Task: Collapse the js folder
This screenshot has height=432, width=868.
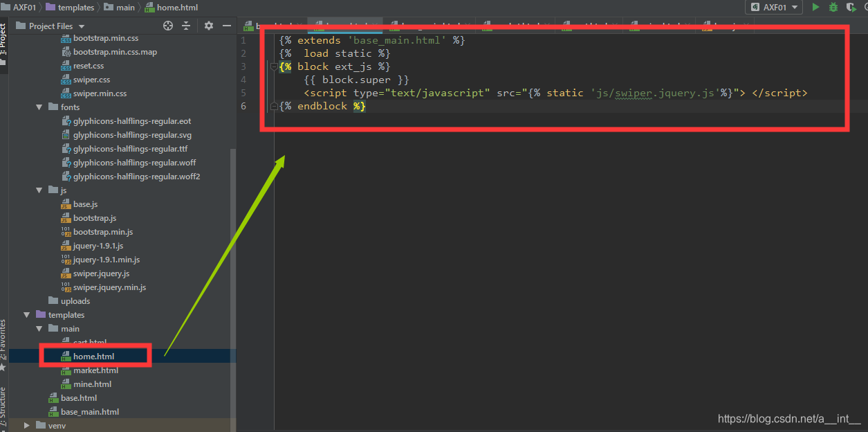Action: (x=40, y=190)
